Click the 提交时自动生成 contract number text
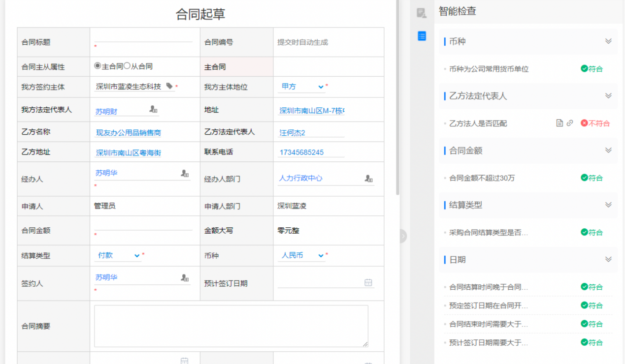Image resolution: width=625 pixels, height=364 pixels. tap(302, 42)
